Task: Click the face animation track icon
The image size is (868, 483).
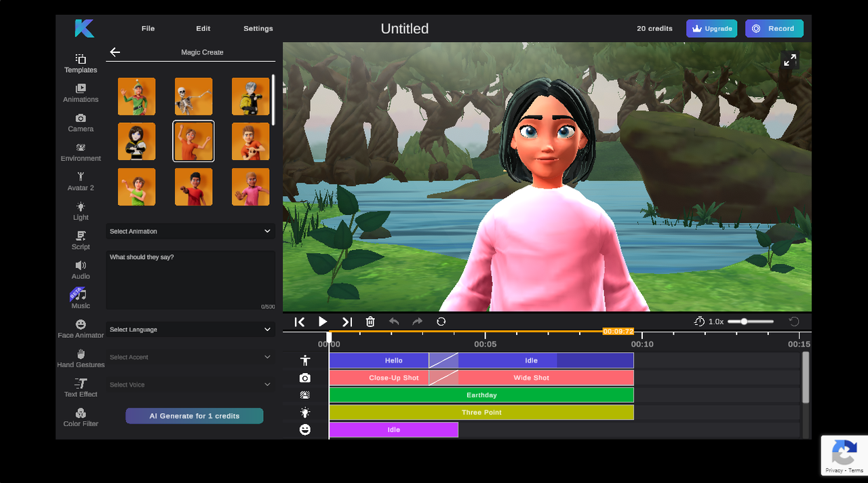Action: (305, 429)
